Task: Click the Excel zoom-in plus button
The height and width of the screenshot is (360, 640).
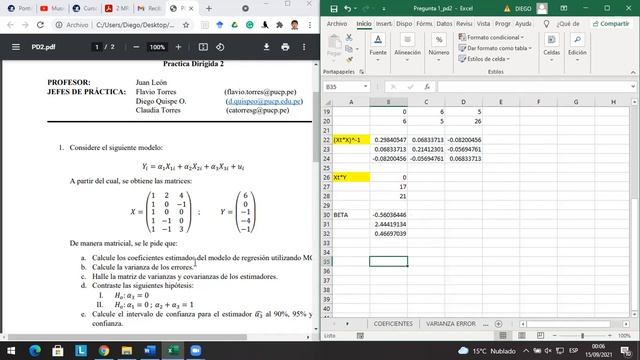Action: tap(610, 336)
